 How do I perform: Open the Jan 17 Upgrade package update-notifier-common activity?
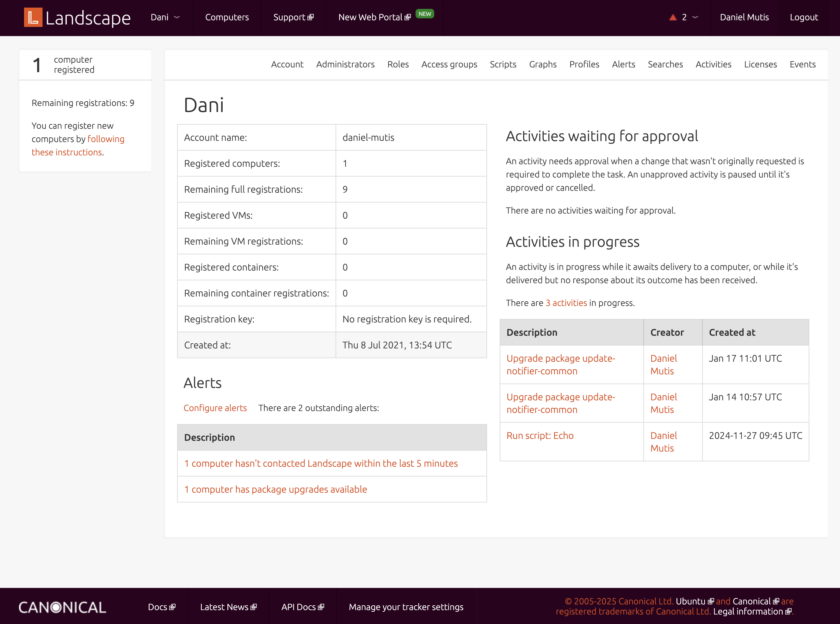tap(561, 365)
